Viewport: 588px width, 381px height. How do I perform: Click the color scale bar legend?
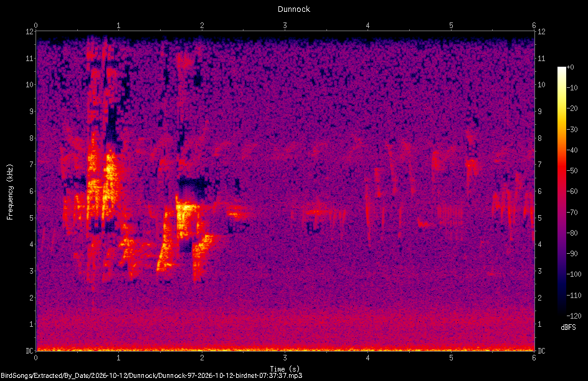pyautogui.click(x=561, y=191)
